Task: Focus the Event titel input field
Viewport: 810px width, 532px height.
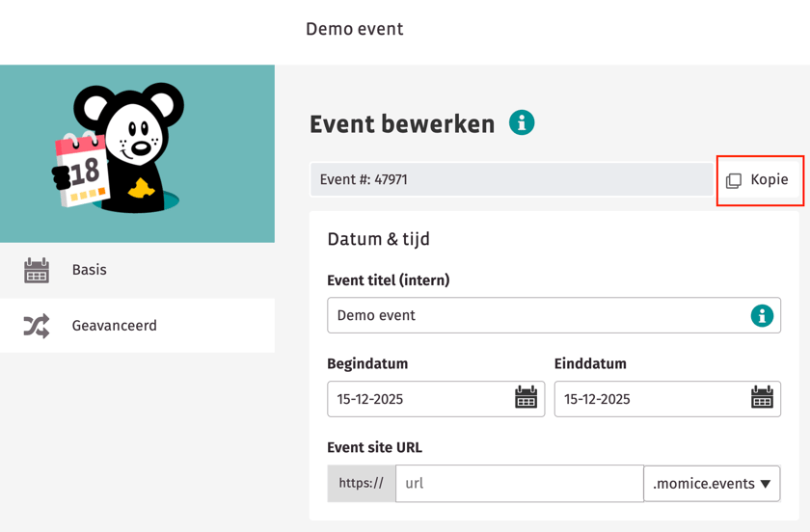Action: tap(535, 315)
